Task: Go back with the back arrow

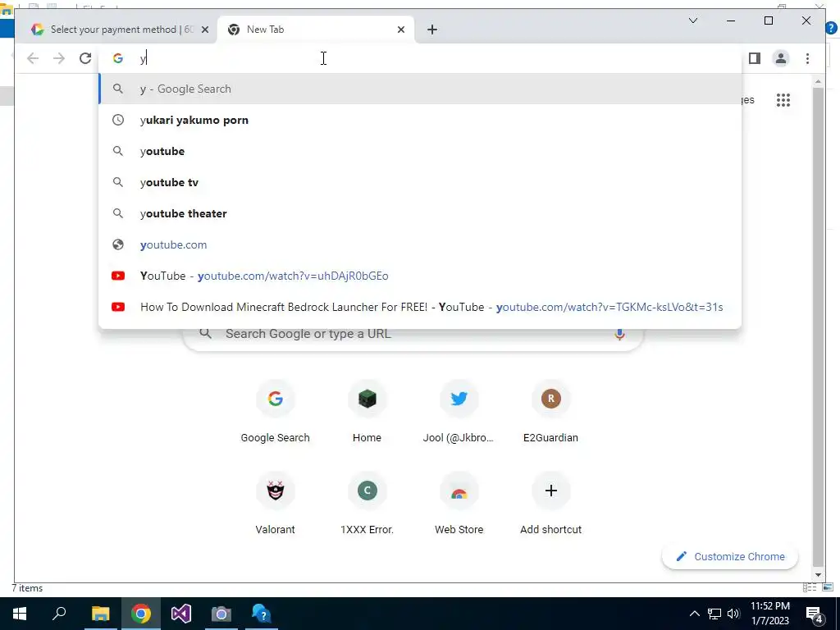Action: point(33,58)
